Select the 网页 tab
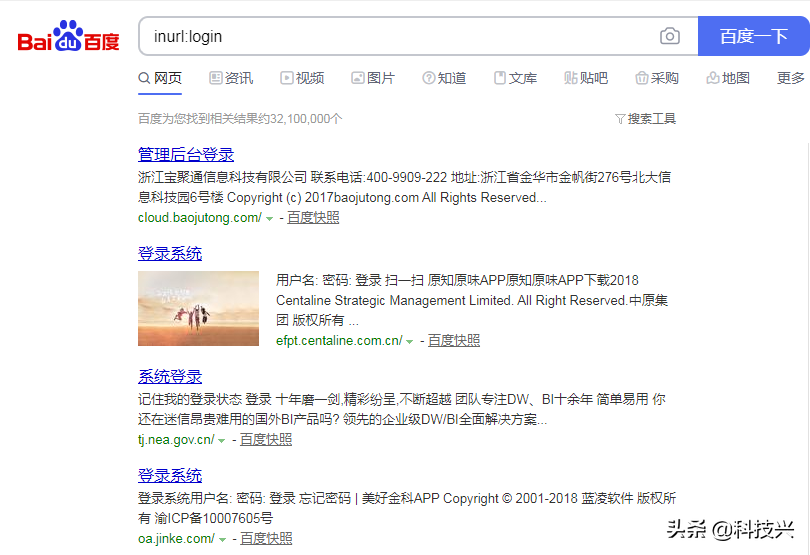810x555 pixels. pos(160,78)
